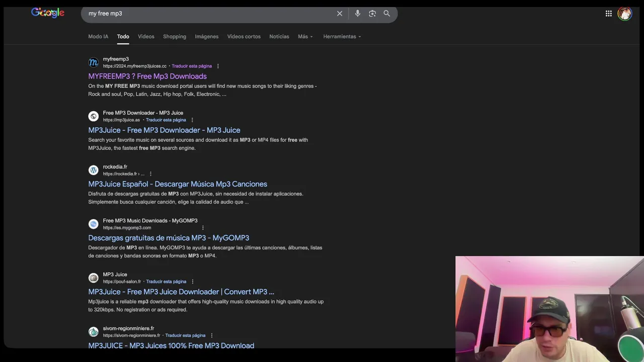
Task: Click the sivom-regionminiere.fr favicon
Action: click(94, 332)
